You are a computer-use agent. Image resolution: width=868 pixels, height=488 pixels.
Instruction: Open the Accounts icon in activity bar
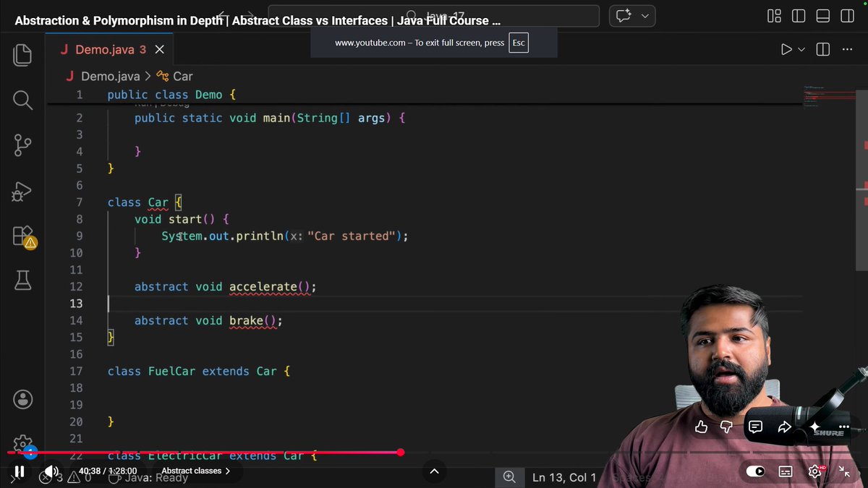(x=22, y=399)
